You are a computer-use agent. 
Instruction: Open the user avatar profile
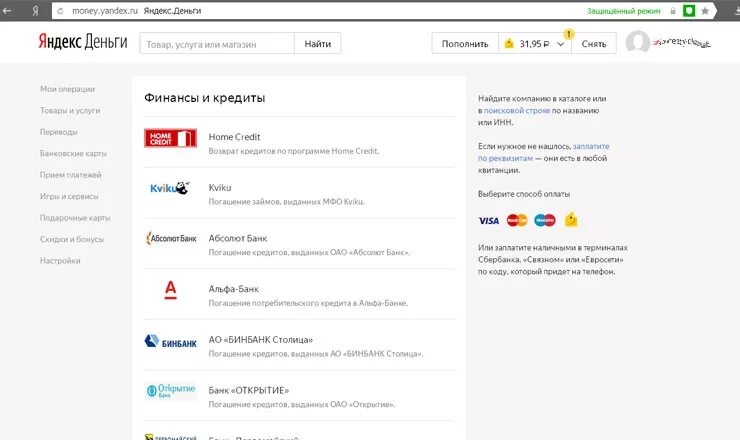pos(638,42)
